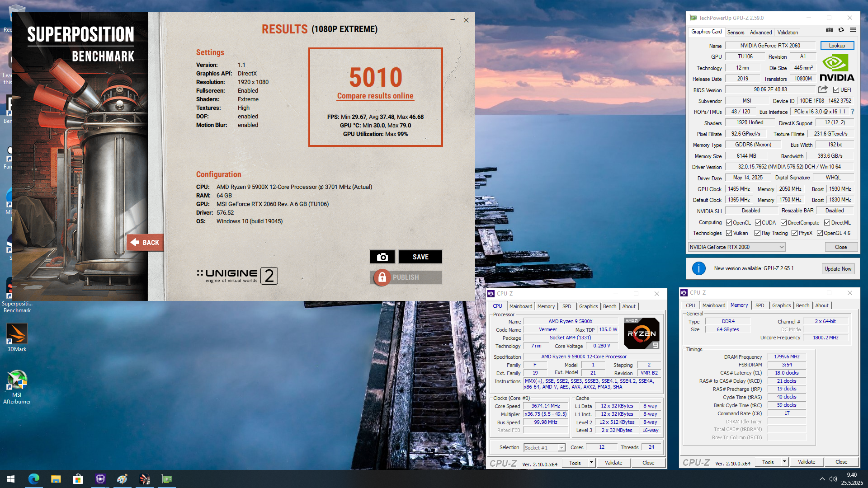The width and height of the screenshot is (868, 488).
Task: Click the DRAM Frequency value in CPU-Z
Action: (x=787, y=357)
